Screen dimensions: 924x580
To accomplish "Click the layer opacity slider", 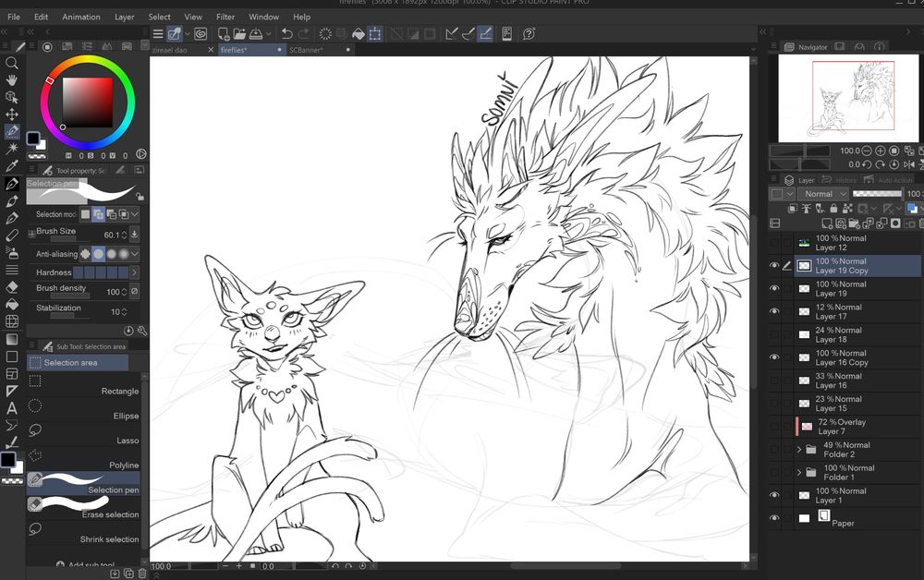I will coord(877,194).
